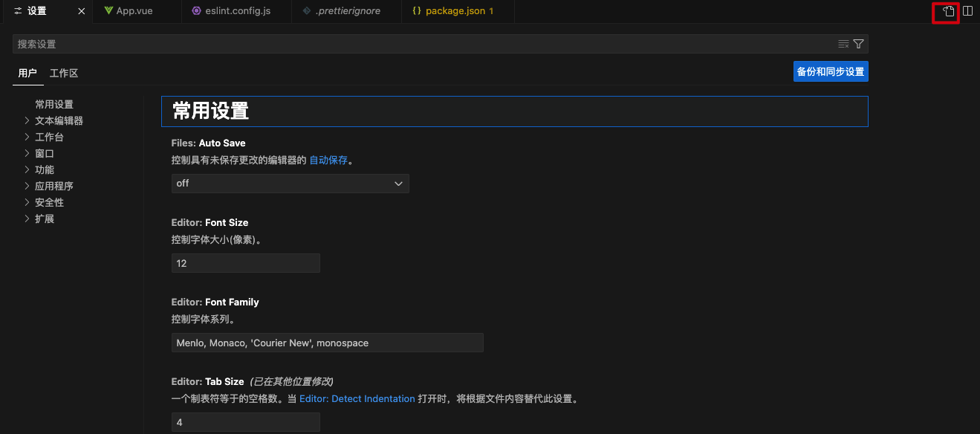Select the 工作区 settings scope tab
This screenshot has height=434, width=980.
point(64,73)
